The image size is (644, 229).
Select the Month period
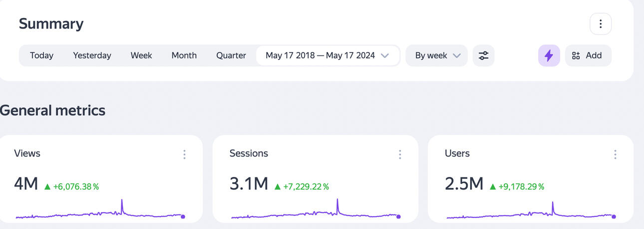point(184,55)
